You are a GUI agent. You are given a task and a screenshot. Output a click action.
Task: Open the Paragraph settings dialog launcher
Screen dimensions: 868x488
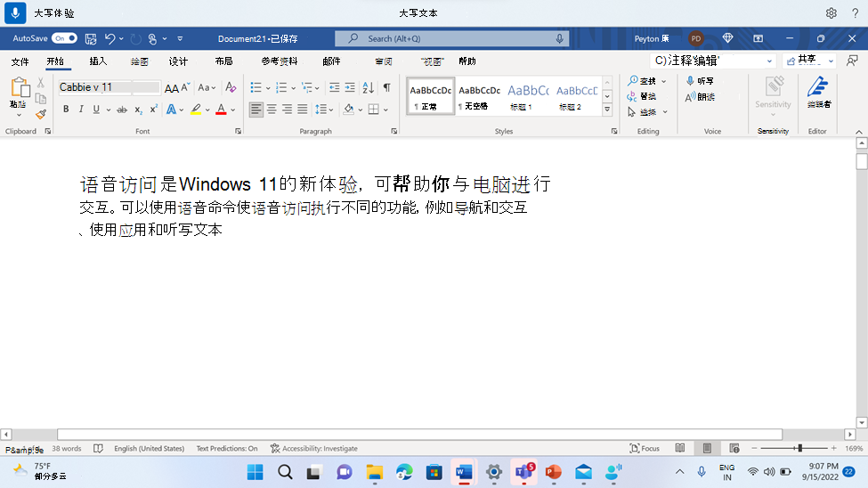click(394, 131)
